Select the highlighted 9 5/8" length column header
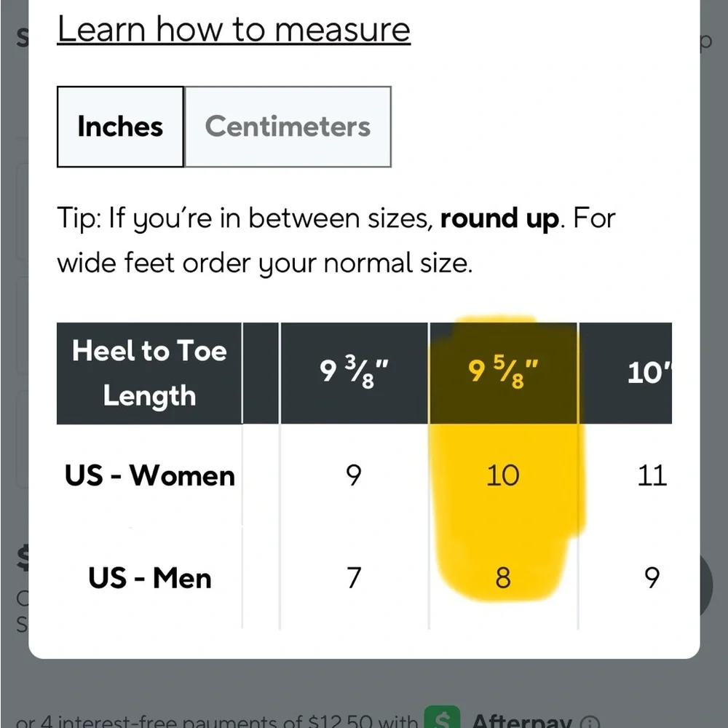Screen dimensions: 728x728 [503, 373]
